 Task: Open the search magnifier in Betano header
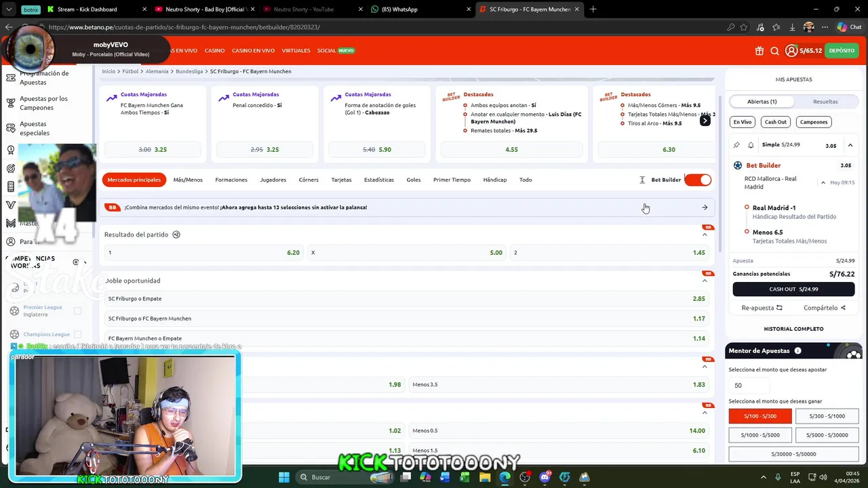(774, 51)
